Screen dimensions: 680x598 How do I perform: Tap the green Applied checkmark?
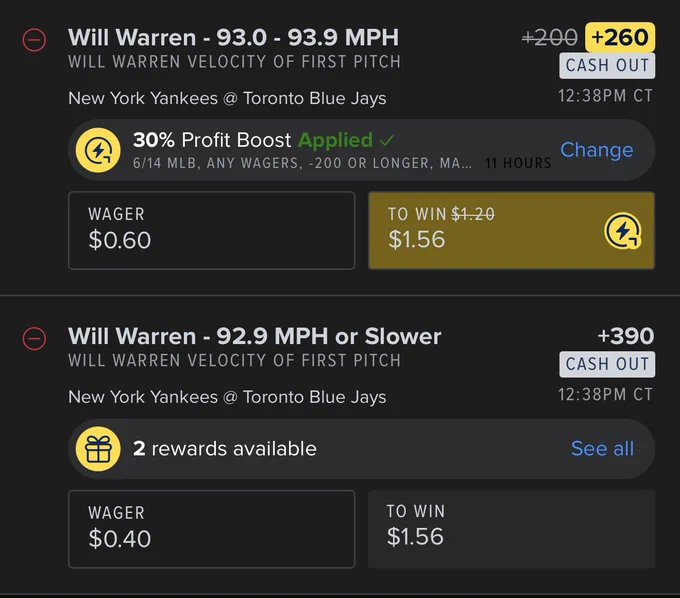(x=387, y=140)
